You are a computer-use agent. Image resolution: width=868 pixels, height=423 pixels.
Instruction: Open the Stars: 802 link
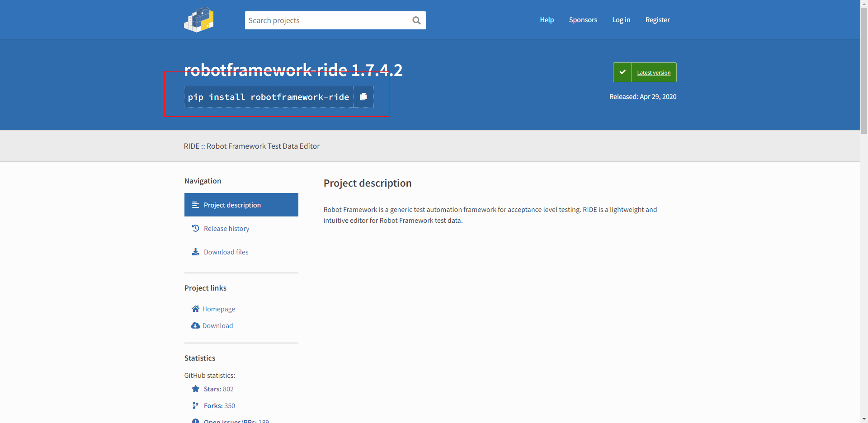tap(219, 389)
